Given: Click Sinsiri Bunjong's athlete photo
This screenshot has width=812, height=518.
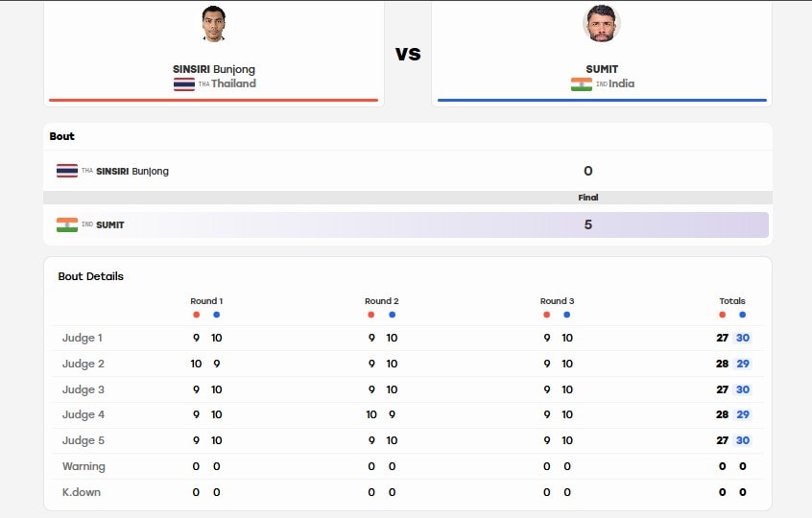Looking at the screenshot, I should tap(214, 24).
